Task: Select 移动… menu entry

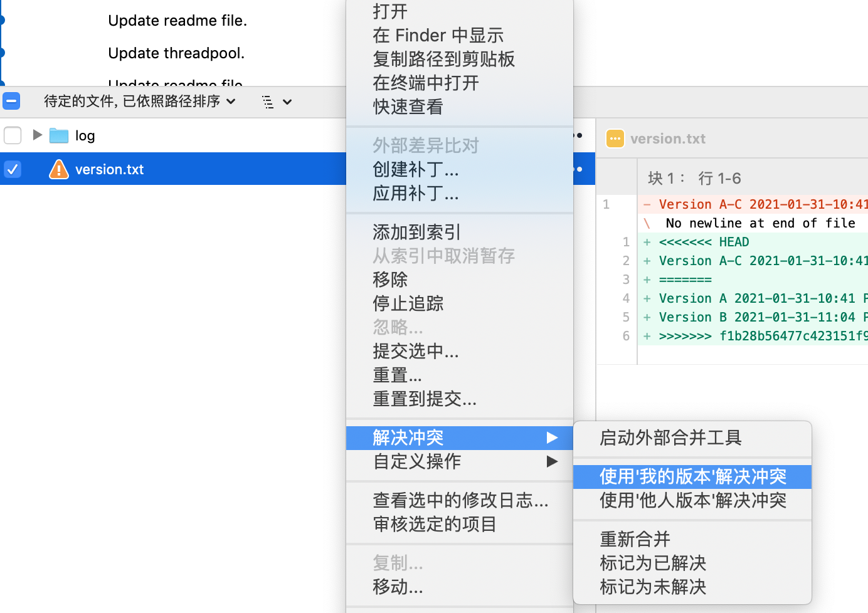Action: [460, 587]
